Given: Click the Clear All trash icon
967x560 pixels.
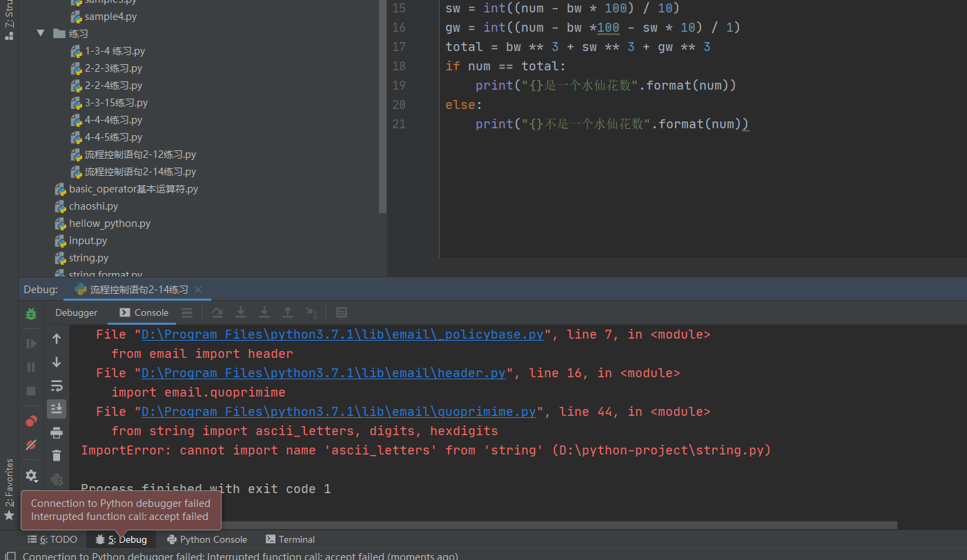Looking at the screenshot, I should [57, 456].
